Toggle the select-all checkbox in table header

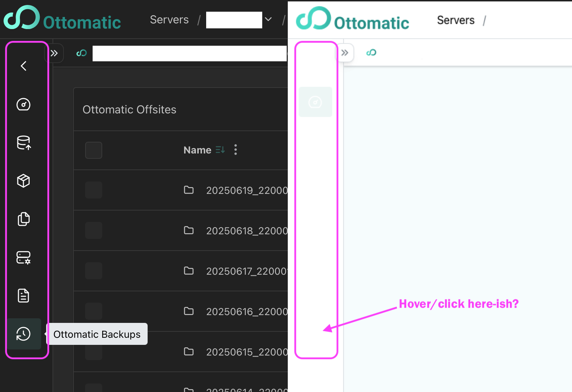click(x=94, y=150)
